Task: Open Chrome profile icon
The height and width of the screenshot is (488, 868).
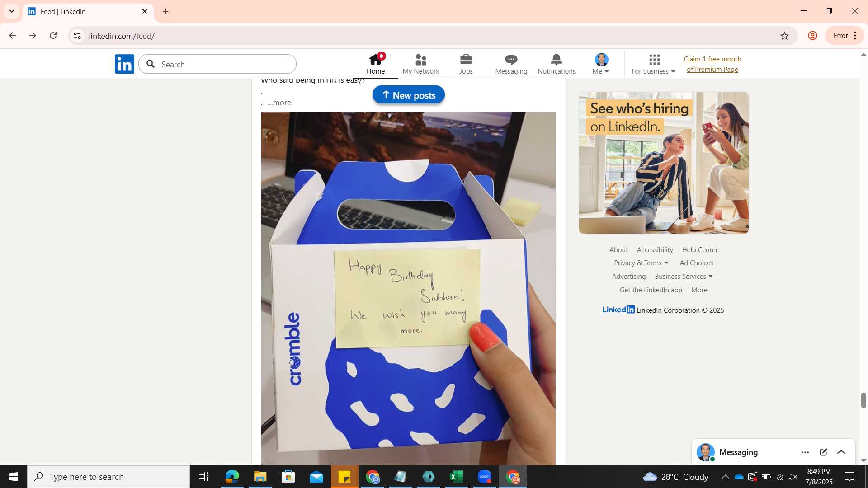Action: 812,36
